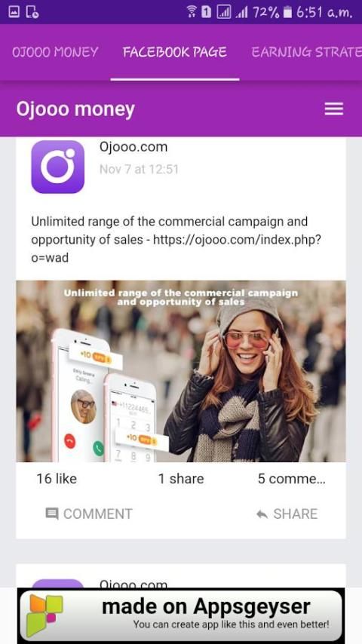This screenshot has height=644, width=362.
Task: Tap the comment speech bubble icon
Action: point(52,514)
